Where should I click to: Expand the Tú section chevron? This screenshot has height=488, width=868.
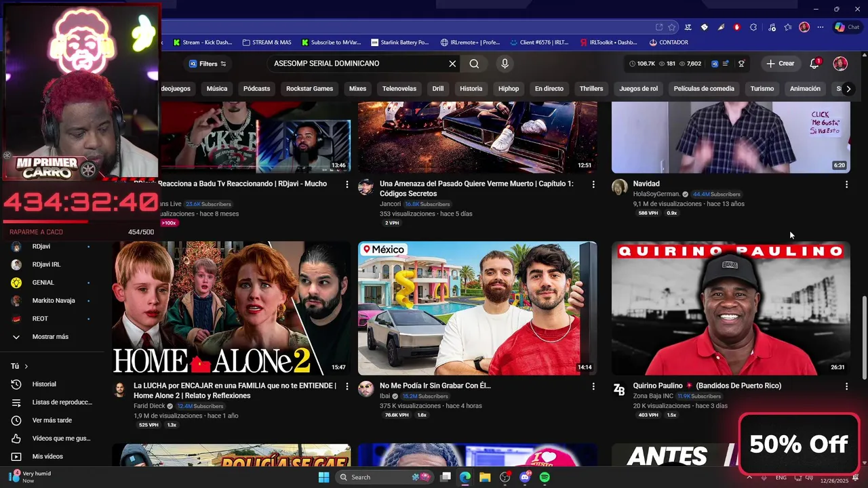coord(26,366)
